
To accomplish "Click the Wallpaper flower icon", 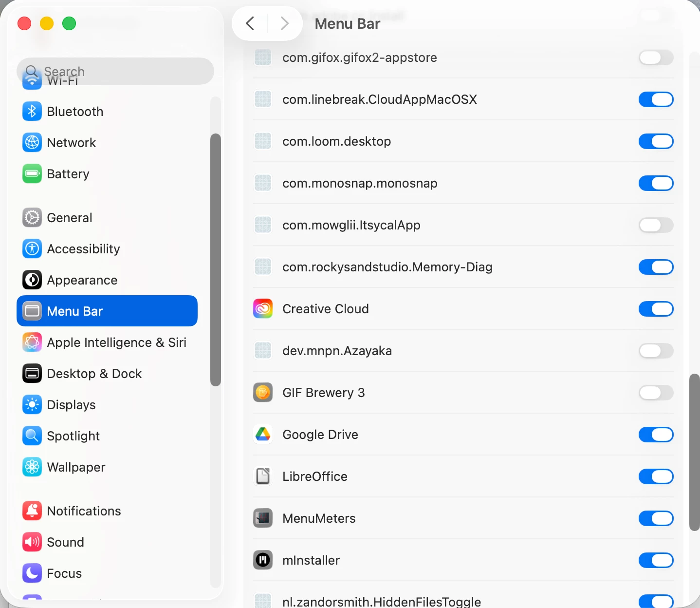I will coord(32,467).
